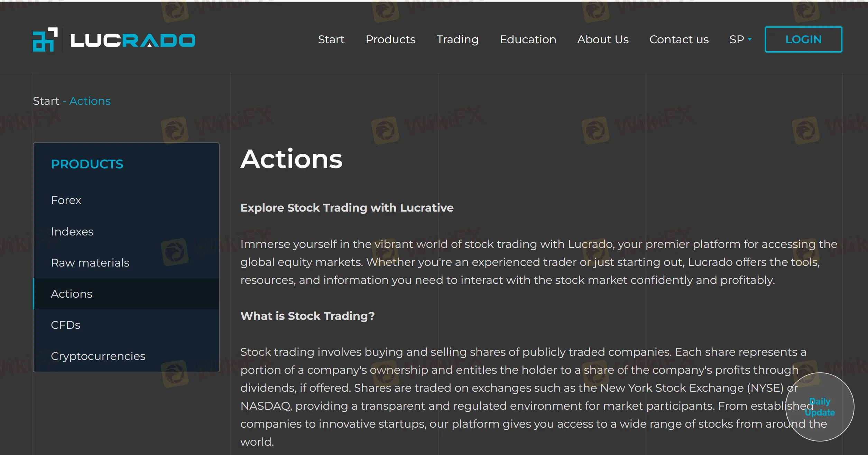
Task: Open the Contact us page
Action: 679,39
